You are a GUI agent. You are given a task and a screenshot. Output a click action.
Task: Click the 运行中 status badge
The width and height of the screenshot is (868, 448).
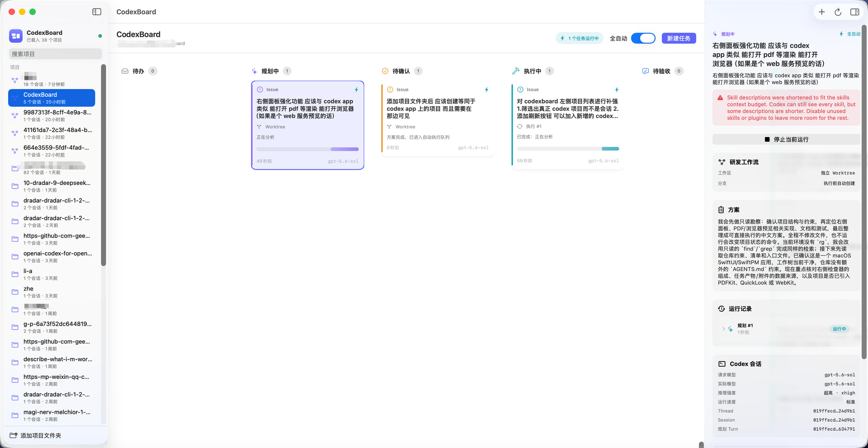[839, 329]
